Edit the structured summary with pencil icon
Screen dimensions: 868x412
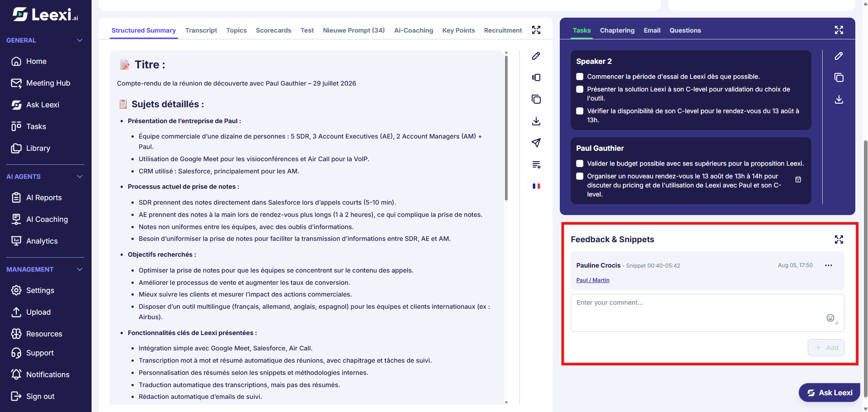[x=536, y=56]
